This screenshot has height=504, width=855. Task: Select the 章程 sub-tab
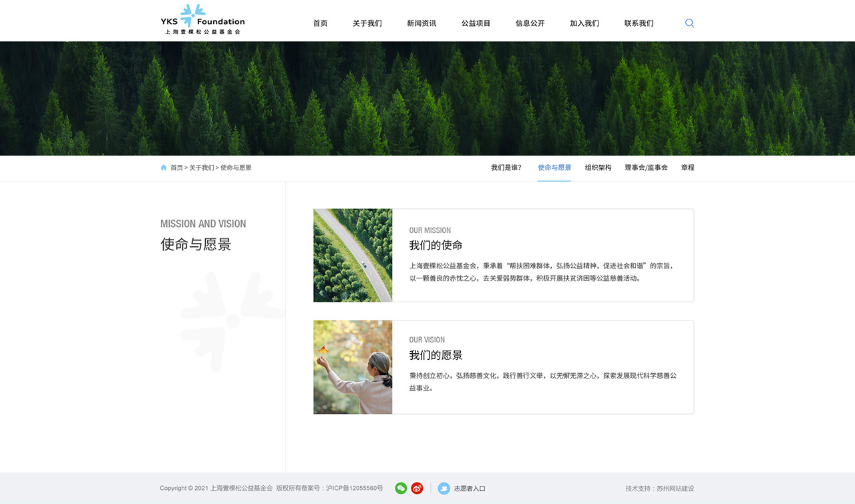(x=687, y=168)
